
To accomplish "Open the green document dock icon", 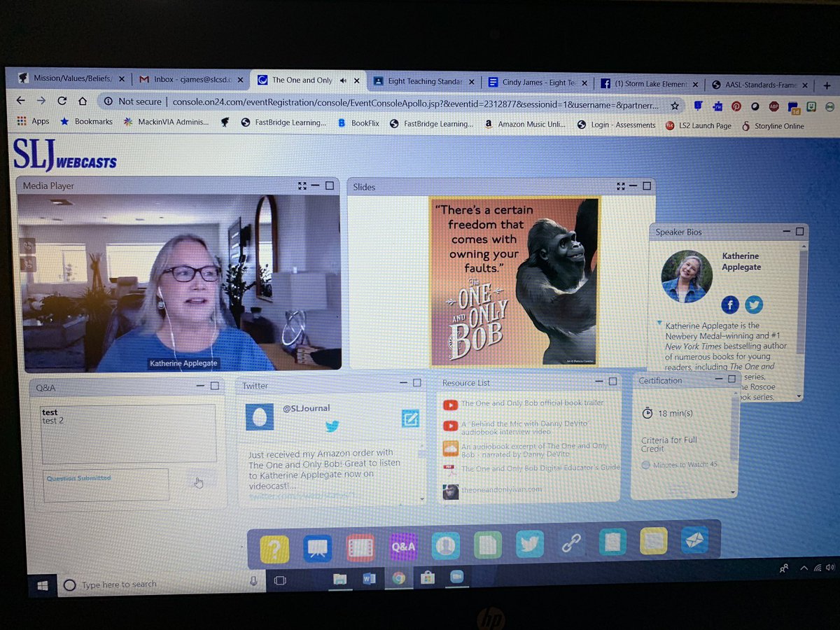I will click(x=488, y=545).
